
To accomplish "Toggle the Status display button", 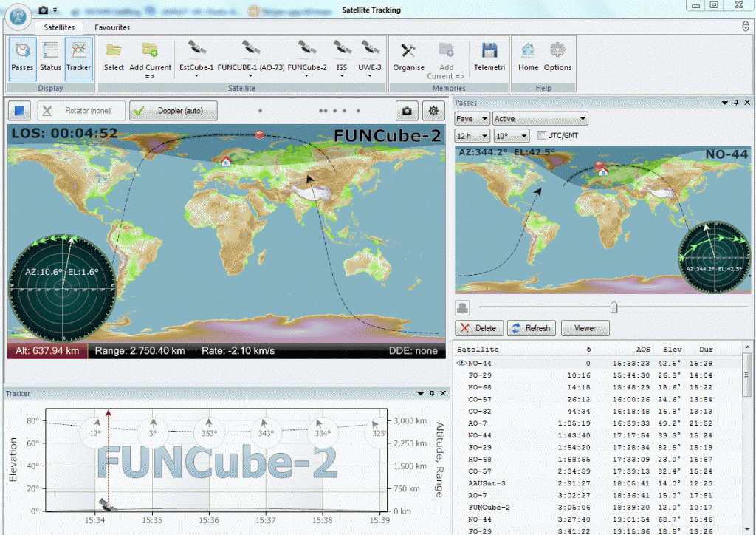I will click(50, 58).
